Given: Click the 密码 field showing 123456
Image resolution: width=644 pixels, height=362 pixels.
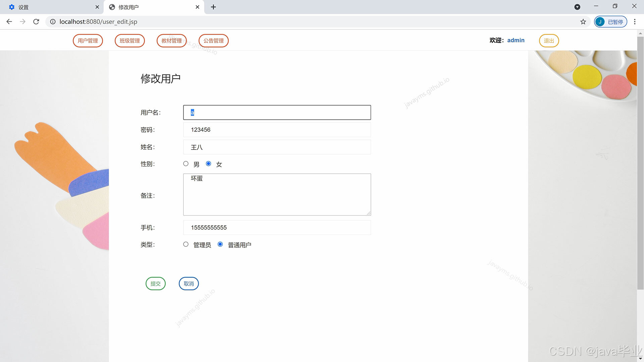Looking at the screenshot, I should (277, 130).
